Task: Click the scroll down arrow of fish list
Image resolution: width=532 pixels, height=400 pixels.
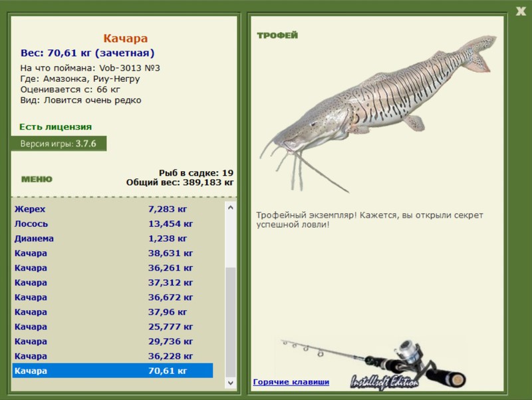Action: coord(231,383)
